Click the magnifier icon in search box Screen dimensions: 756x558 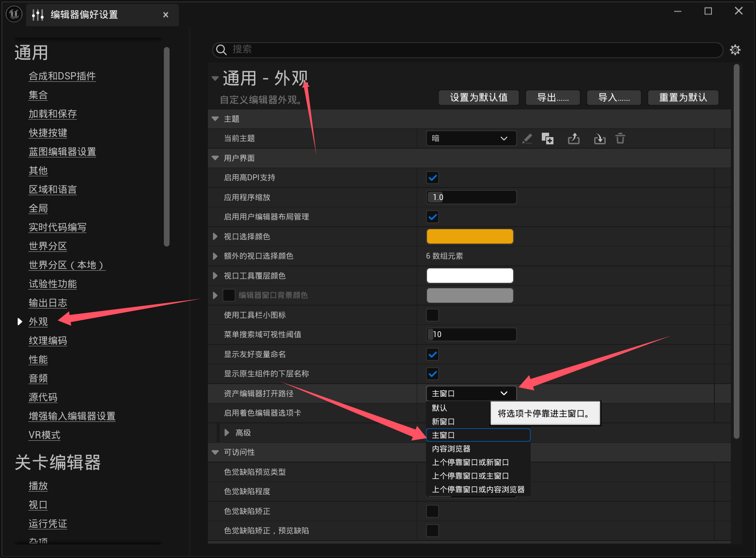(x=221, y=50)
